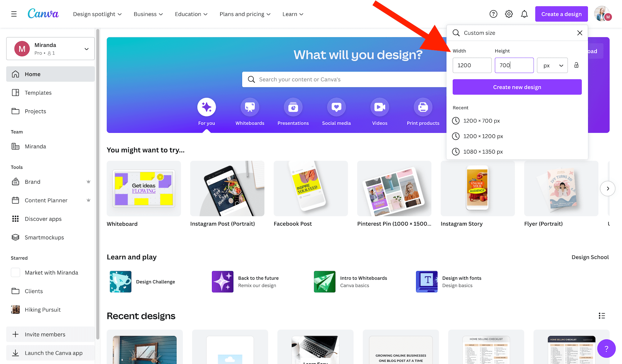Click the Height input field
This screenshot has width=622, height=364.
514,65
